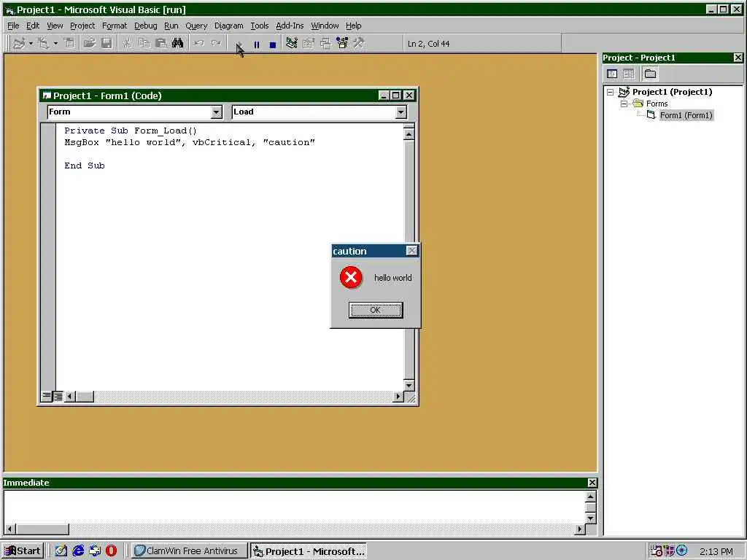The height and width of the screenshot is (560, 747).
Task: Open the Form object dropdown
Action: (217, 112)
